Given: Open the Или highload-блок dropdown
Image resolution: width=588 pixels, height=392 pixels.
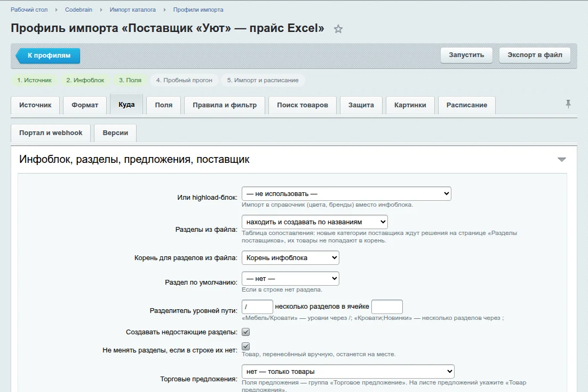Looking at the screenshot, I should [x=346, y=194].
